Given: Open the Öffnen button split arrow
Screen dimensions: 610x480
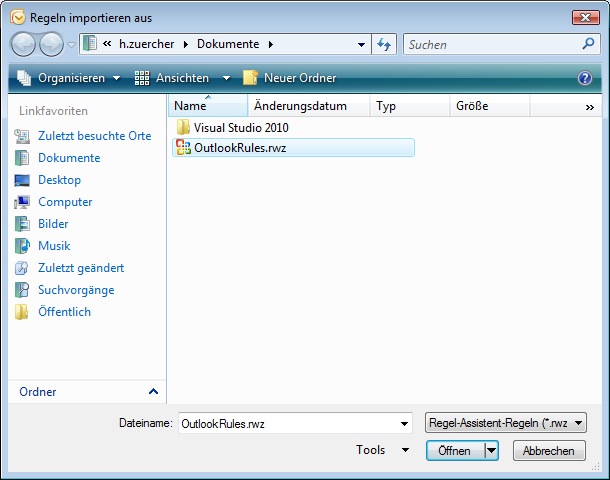Looking at the screenshot, I should coord(491,450).
